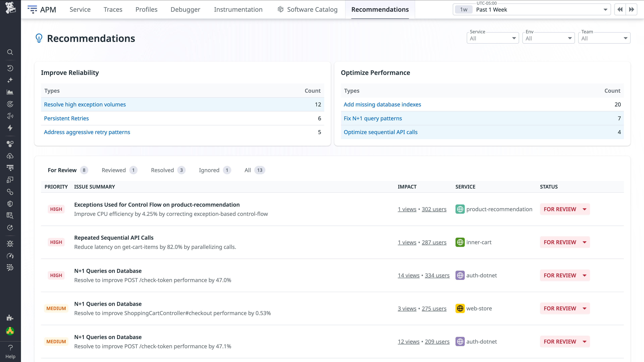Open the Fix N+1 query patterns link
This screenshot has width=644, height=362.
[373, 118]
